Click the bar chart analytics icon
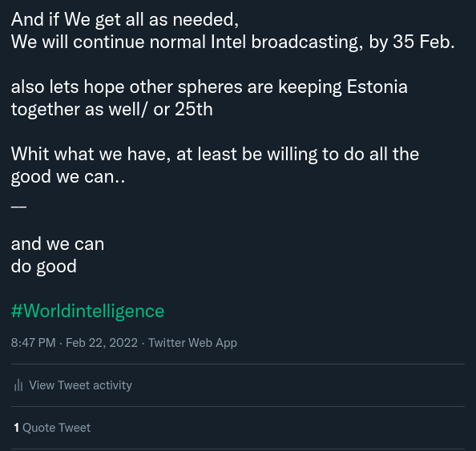The width and height of the screenshot is (476, 451). [x=18, y=385]
